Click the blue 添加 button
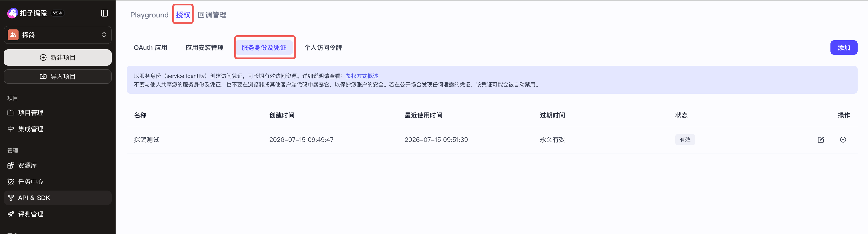This screenshot has width=868, height=234. coord(844,48)
